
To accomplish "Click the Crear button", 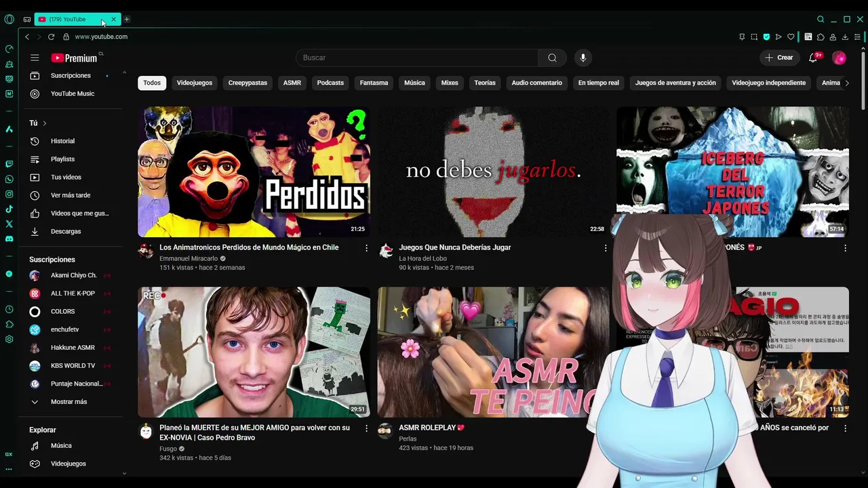I will (779, 58).
